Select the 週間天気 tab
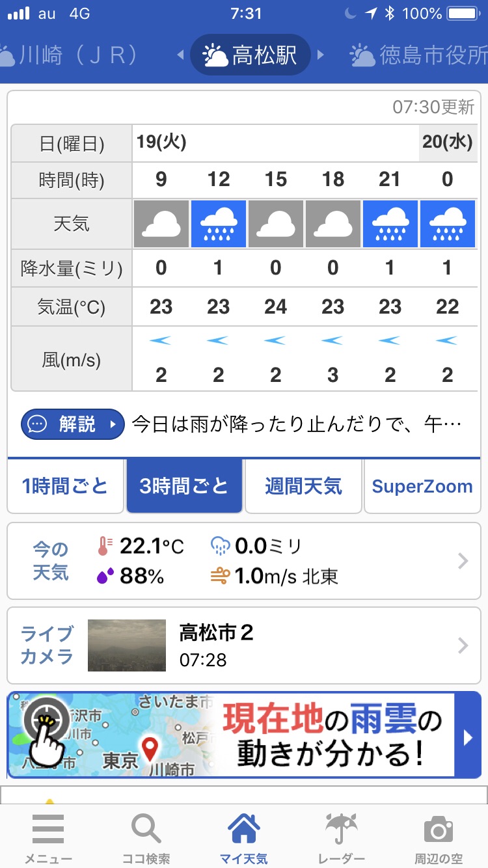Image resolution: width=488 pixels, height=868 pixels. (303, 486)
